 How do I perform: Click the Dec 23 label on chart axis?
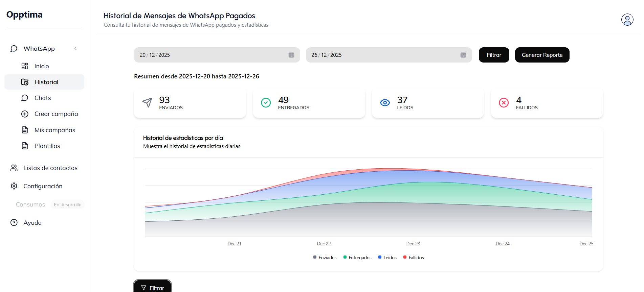point(413,244)
